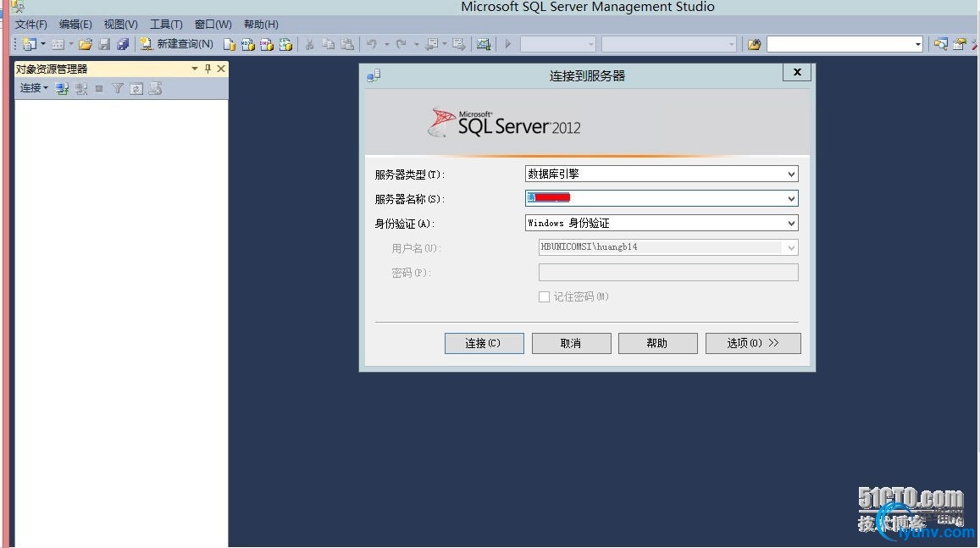Click the Undo arrow icon
Viewport: 980px width, 548px height.
(372, 44)
